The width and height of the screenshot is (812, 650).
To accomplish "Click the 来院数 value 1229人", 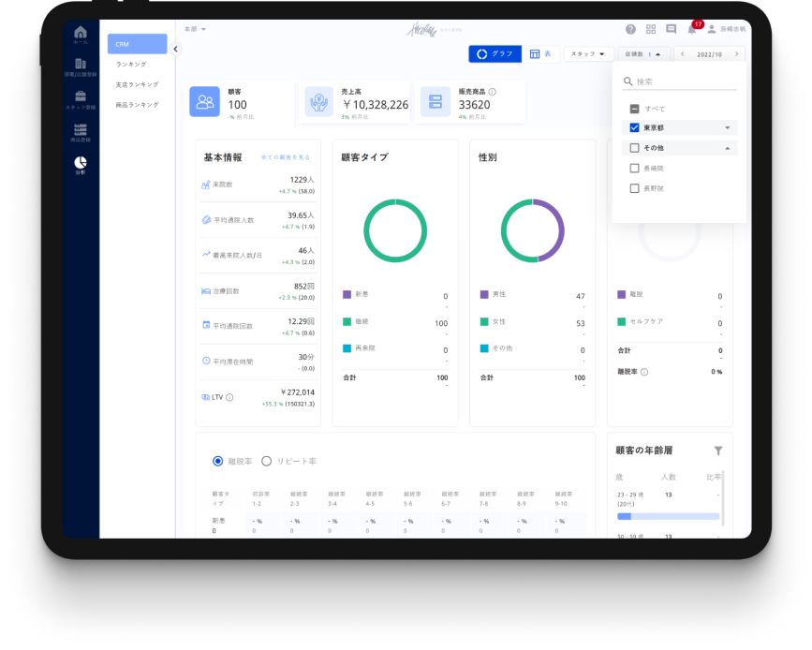I will [x=302, y=180].
